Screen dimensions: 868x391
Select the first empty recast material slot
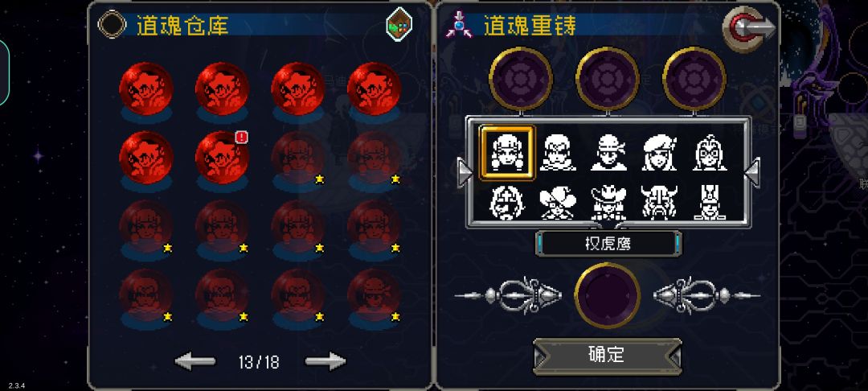point(520,78)
